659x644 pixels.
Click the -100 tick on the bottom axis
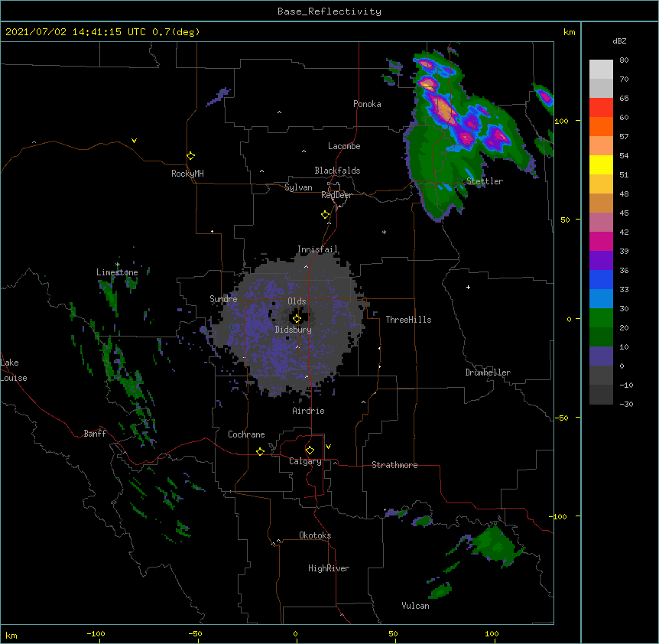(96, 633)
